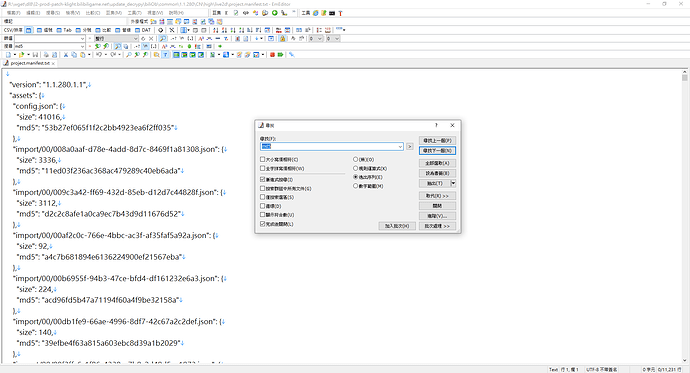690x373 pixels.
Task: Click the X clear icon in filter toolbar
Action: tap(151, 39)
